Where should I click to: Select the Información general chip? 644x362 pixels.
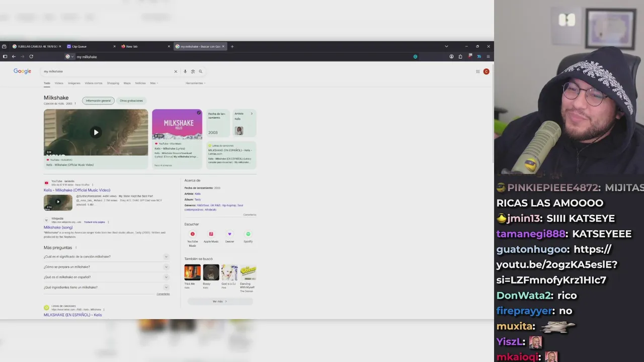point(98,101)
